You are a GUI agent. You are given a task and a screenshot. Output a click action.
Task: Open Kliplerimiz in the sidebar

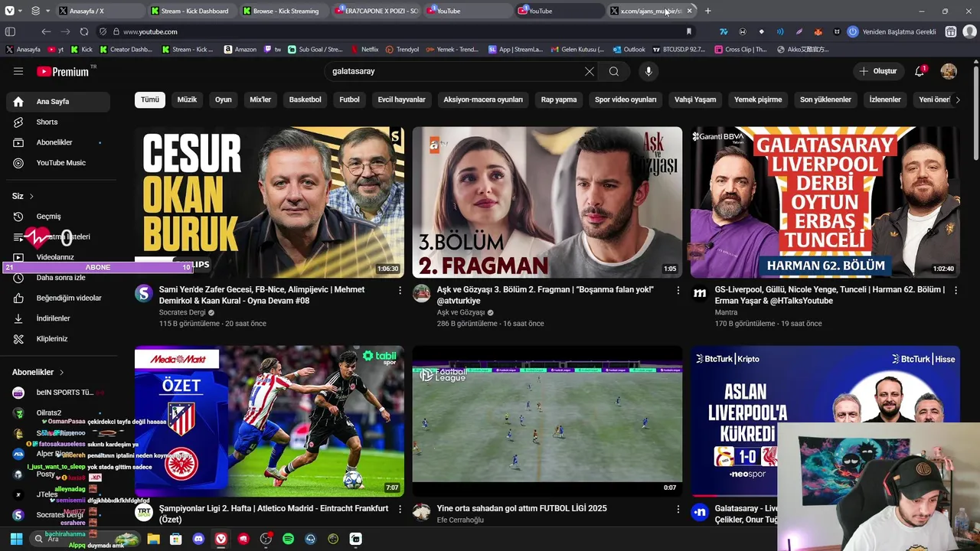pos(58,339)
